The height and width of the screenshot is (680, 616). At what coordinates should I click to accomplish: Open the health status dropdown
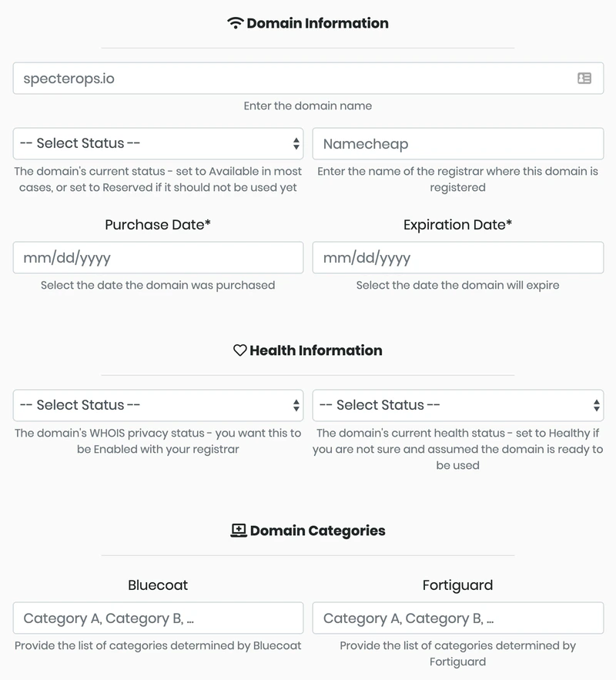click(x=457, y=405)
